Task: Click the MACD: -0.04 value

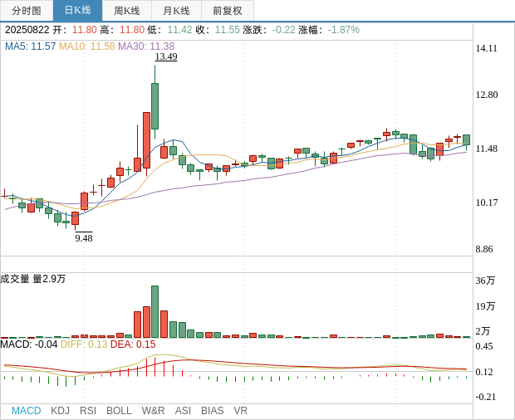Action: pyautogui.click(x=29, y=344)
